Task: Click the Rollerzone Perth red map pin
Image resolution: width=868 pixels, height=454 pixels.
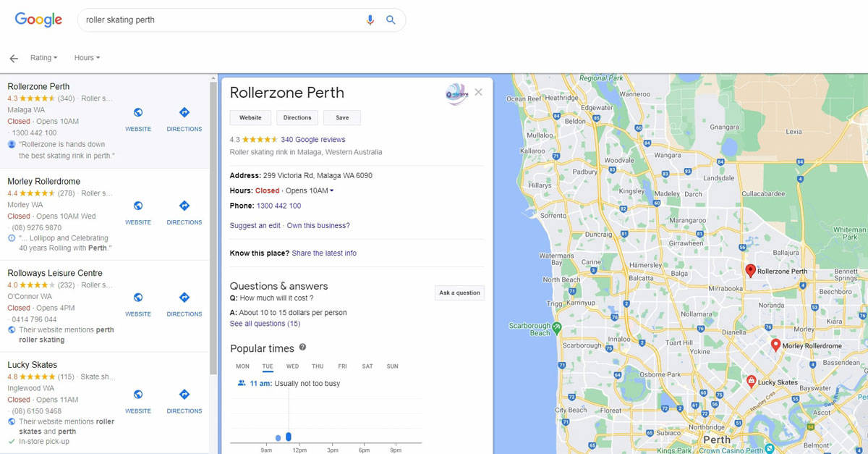Action: click(x=751, y=271)
